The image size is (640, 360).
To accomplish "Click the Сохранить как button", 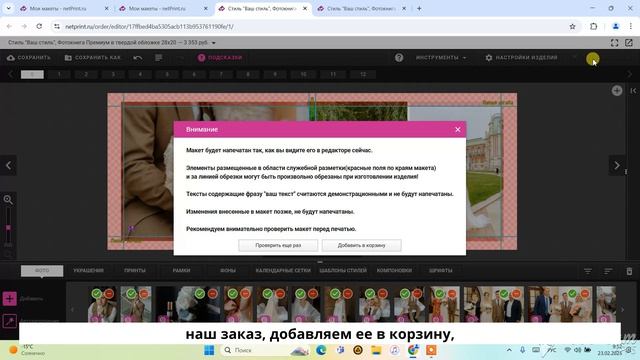I will 93,58.
